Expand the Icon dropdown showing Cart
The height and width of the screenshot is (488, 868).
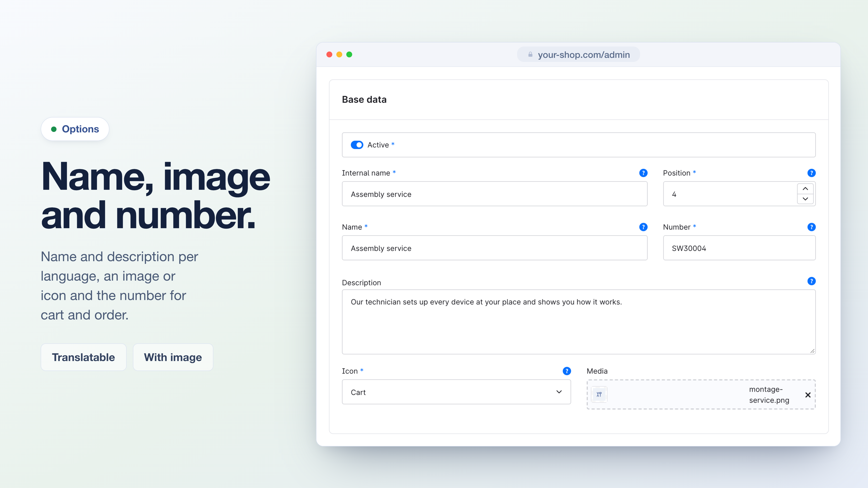[x=456, y=392]
